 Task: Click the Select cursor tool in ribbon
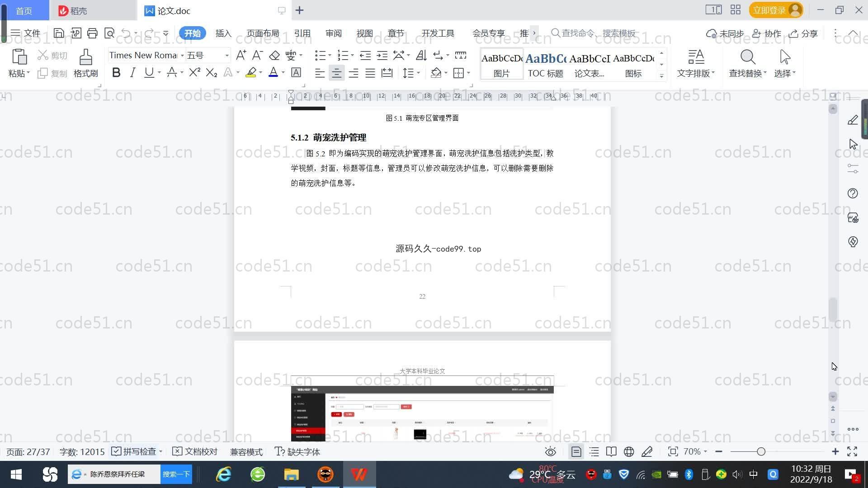tap(785, 63)
